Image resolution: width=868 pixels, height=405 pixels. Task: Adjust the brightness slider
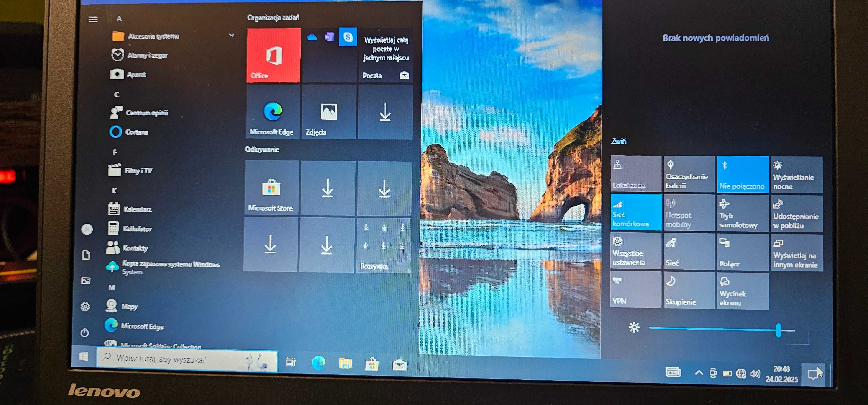[x=722, y=329]
